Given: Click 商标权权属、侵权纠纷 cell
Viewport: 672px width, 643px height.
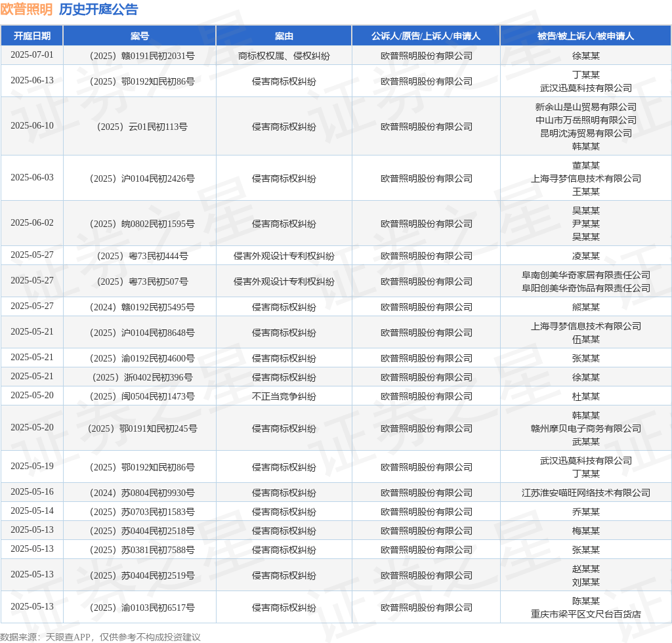Looking at the screenshot, I should [x=283, y=56].
